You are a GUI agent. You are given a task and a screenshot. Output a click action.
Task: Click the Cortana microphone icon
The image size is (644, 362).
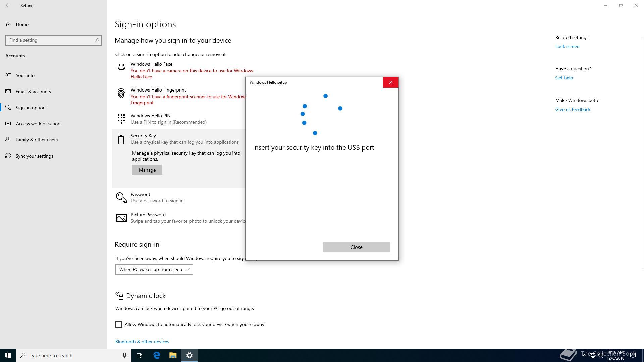click(x=124, y=355)
